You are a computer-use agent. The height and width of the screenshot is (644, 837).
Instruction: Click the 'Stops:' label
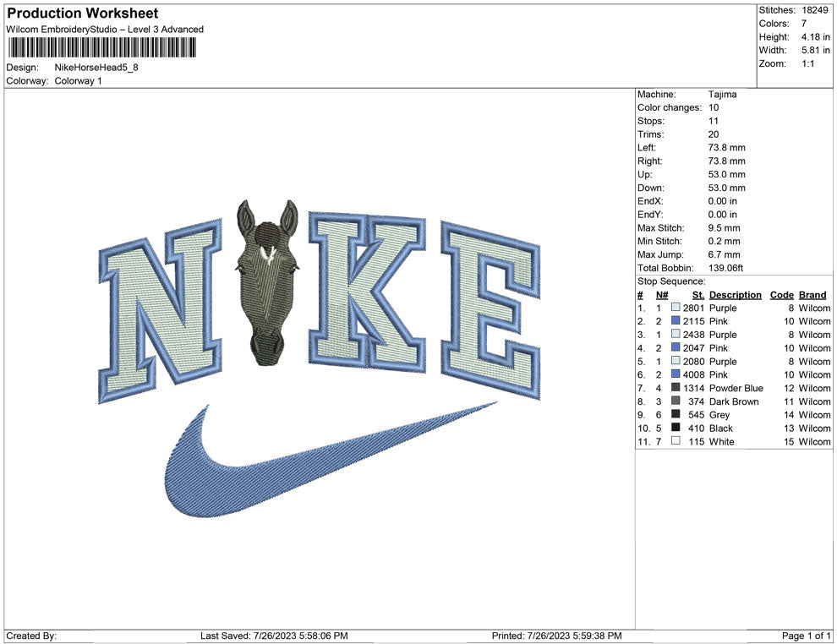651,121
